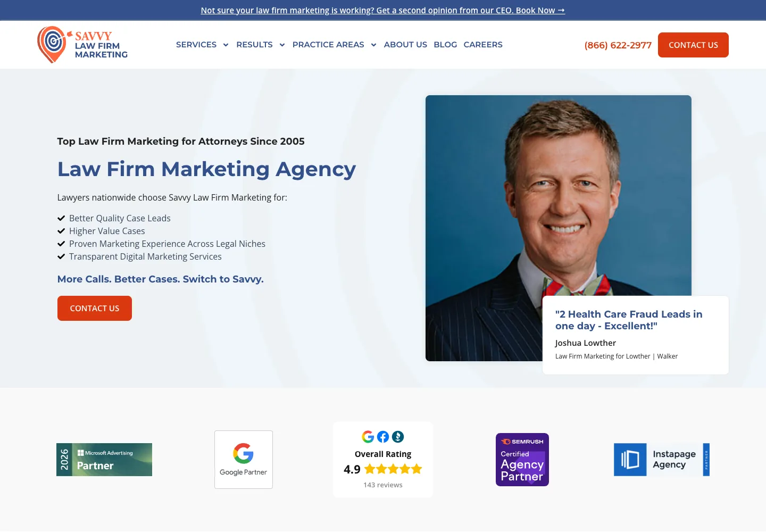This screenshot has height=532, width=766.
Task: Click the Google G icon in Overall Rating
Action: click(x=368, y=437)
